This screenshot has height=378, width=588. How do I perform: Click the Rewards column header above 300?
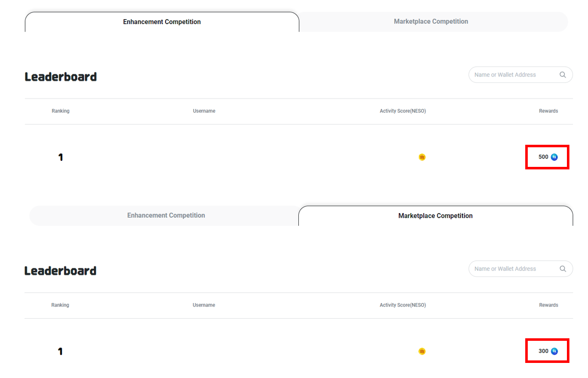click(x=548, y=305)
